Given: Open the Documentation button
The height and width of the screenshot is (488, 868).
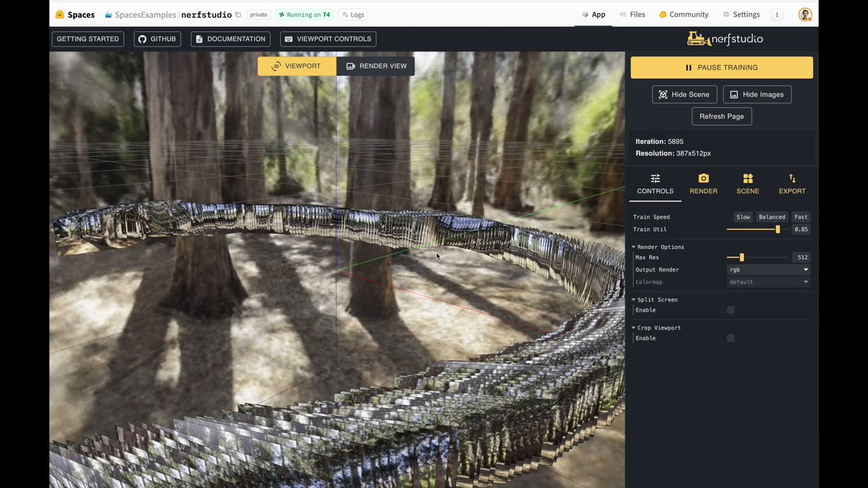Looking at the screenshot, I should [x=231, y=39].
